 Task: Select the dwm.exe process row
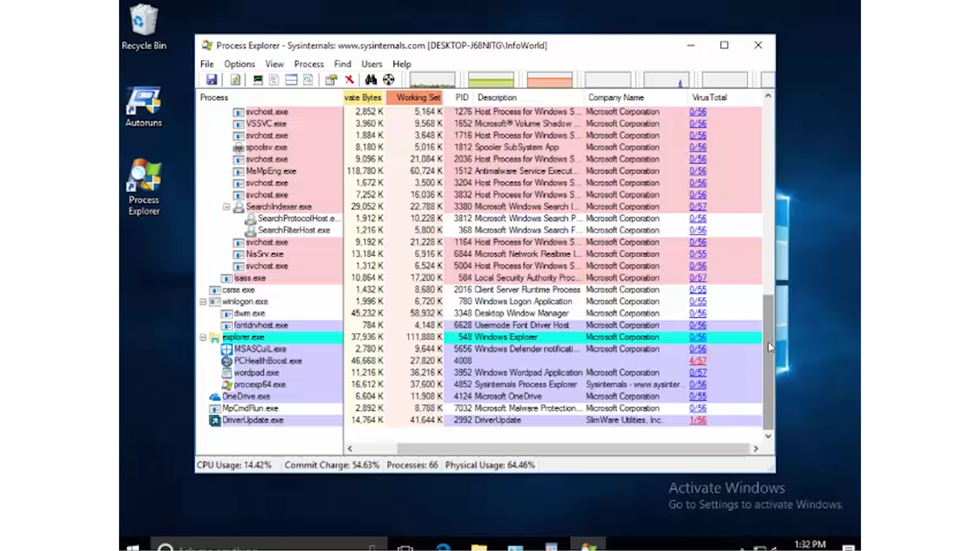coord(479,314)
